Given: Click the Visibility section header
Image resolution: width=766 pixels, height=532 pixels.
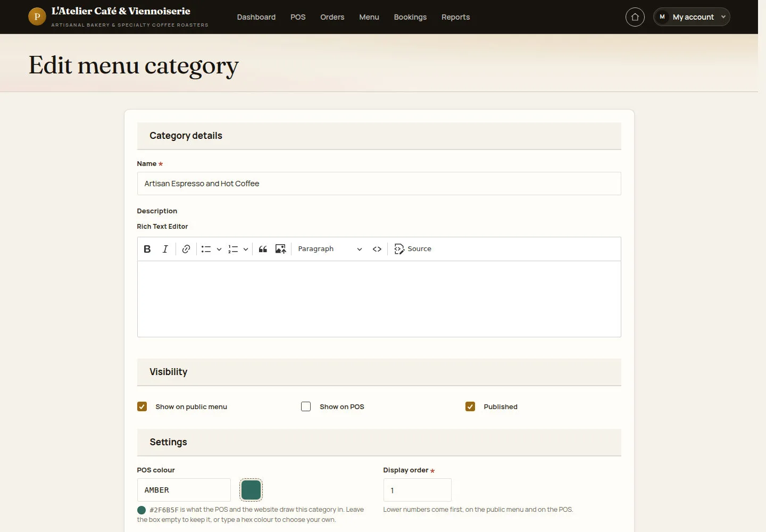Looking at the screenshot, I should pyautogui.click(x=379, y=372).
